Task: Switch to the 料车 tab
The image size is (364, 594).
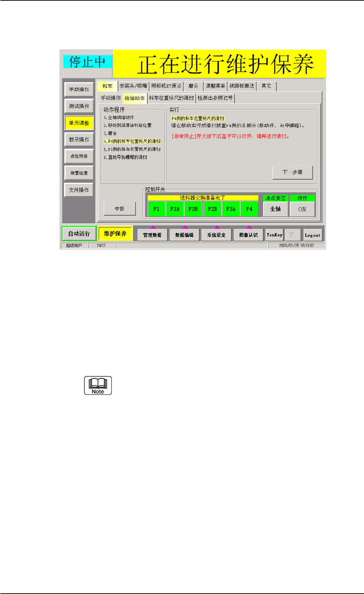Action: click(108, 86)
